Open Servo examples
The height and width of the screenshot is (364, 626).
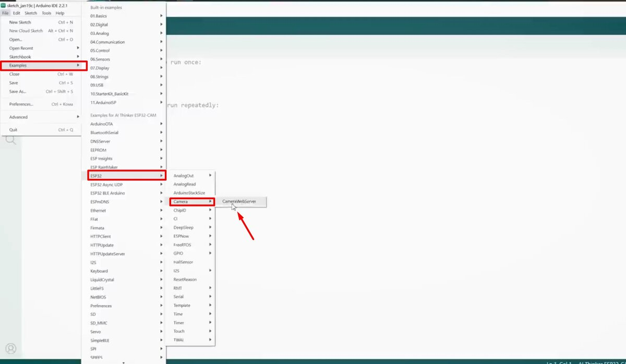[x=124, y=332]
